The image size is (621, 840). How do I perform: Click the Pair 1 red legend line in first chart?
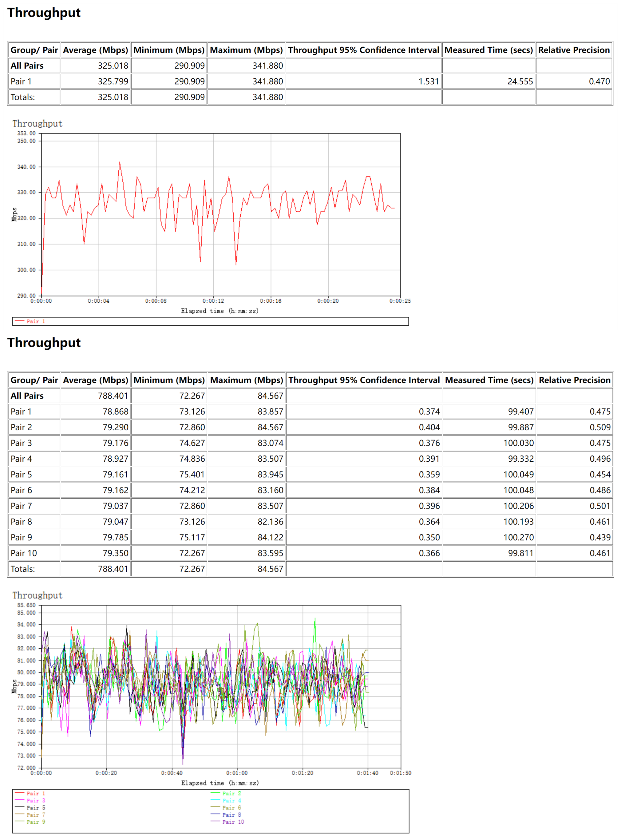tap(20, 321)
